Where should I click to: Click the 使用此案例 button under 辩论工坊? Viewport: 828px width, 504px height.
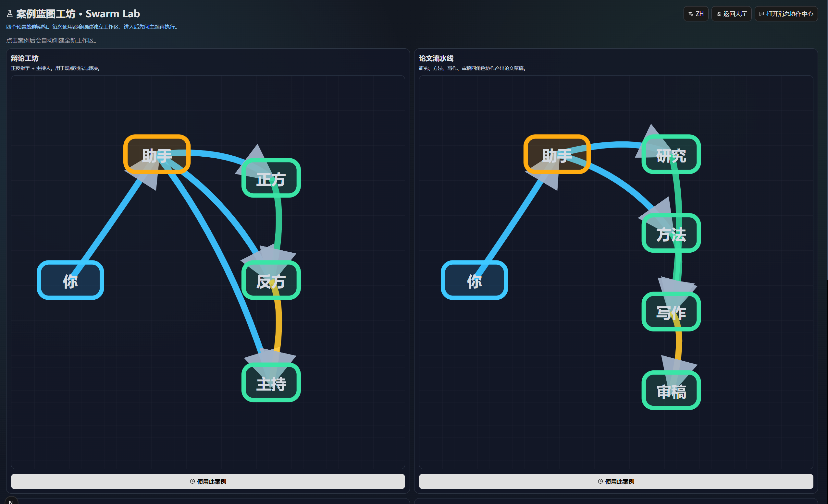coord(208,481)
